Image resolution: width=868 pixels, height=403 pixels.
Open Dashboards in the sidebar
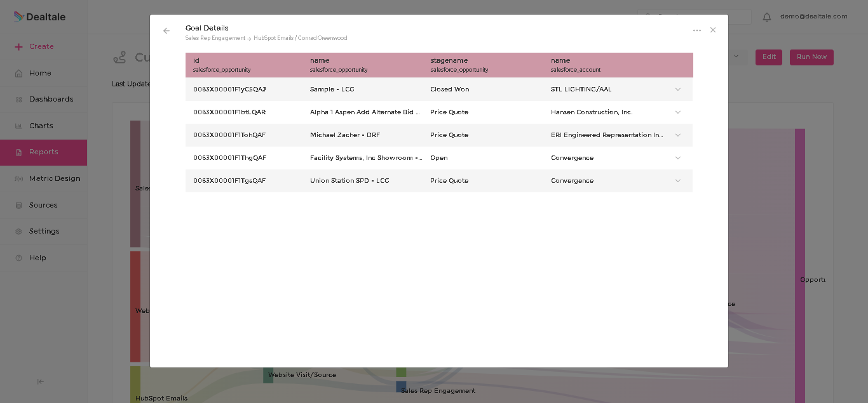coord(43,100)
